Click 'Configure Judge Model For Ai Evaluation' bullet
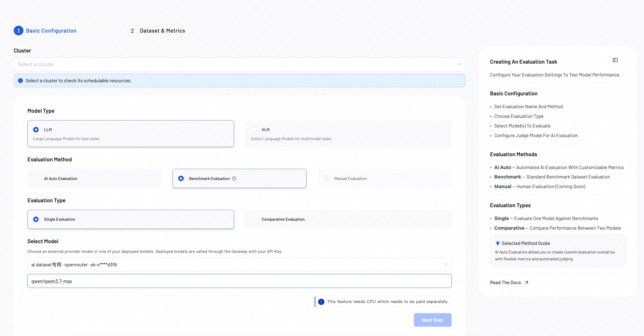The height and width of the screenshot is (336, 644). click(536, 136)
